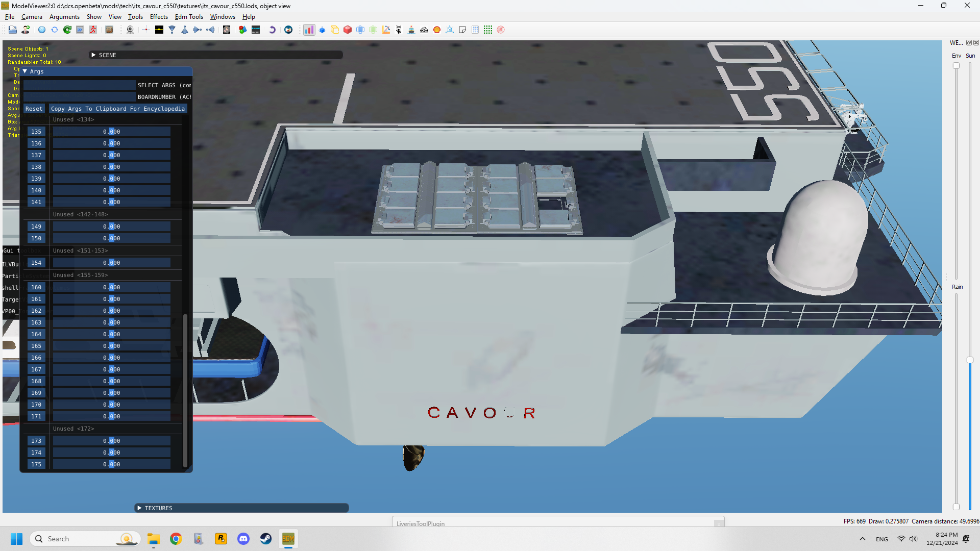Click Copy Args To Clipboard For Encyclopedia
The width and height of the screenshot is (980, 551).
[x=118, y=109]
